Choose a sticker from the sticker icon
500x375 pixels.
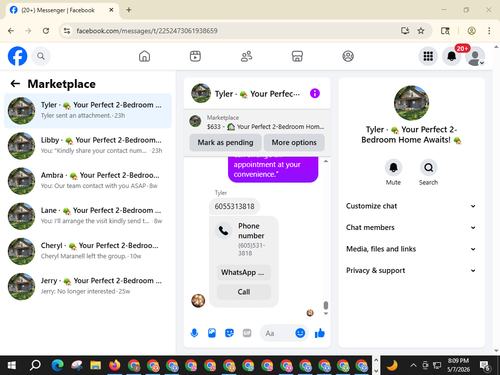(229, 333)
